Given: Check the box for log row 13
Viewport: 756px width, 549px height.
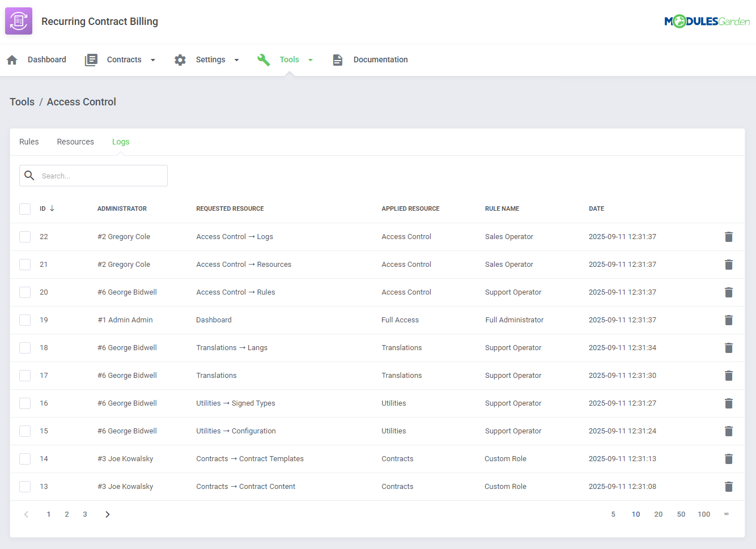Looking at the screenshot, I should click(25, 487).
